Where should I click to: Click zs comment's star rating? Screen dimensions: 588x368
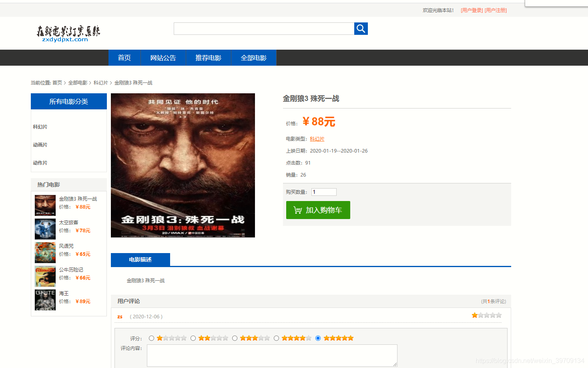click(486, 316)
